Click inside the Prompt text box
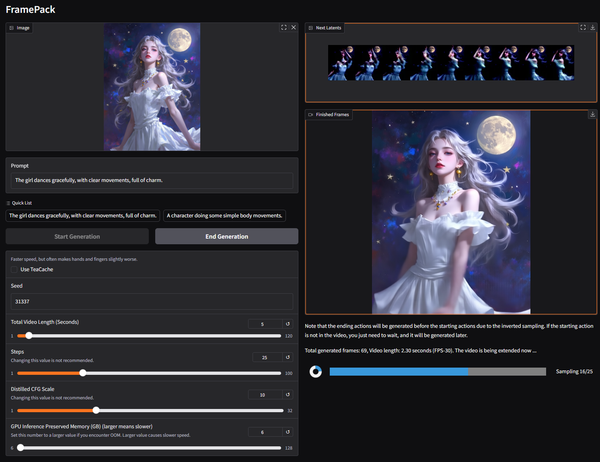The image size is (600, 462). pos(151,181)
